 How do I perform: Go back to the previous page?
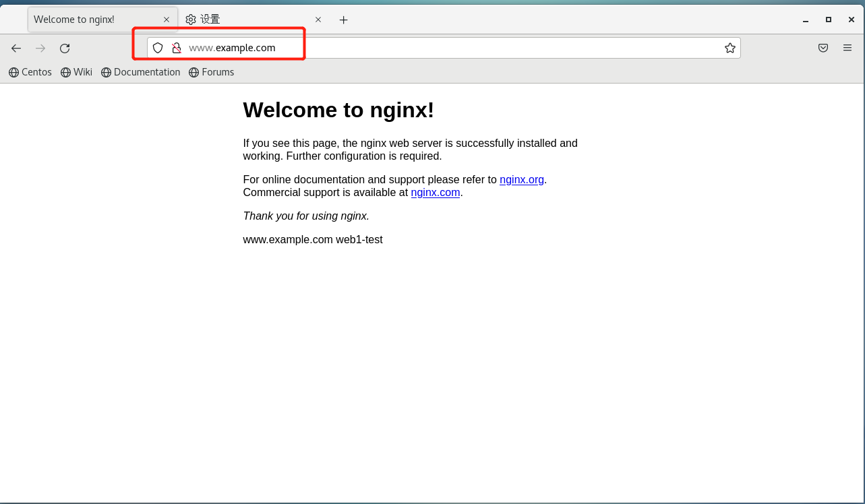coord(16,48)
